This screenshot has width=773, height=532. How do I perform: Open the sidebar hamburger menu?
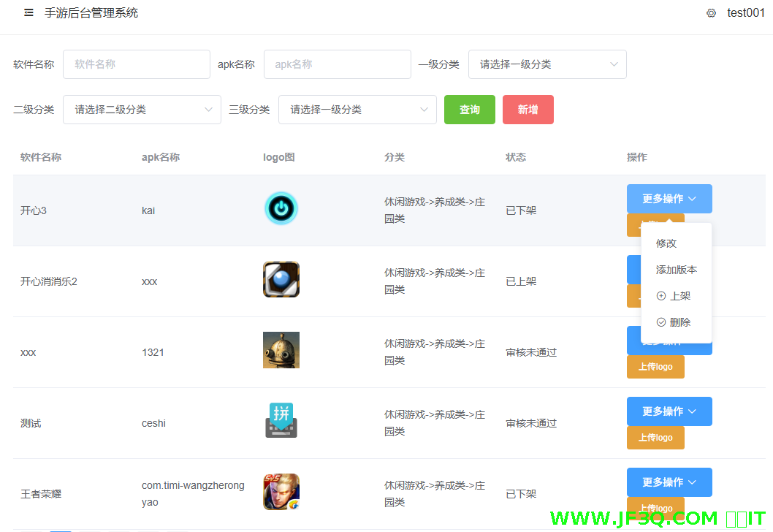tap(28, 12)
